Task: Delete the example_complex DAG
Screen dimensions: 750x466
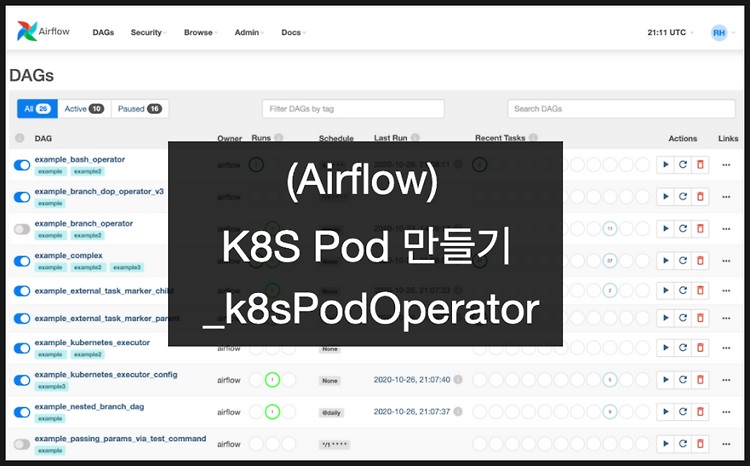Action: (700, 261)
